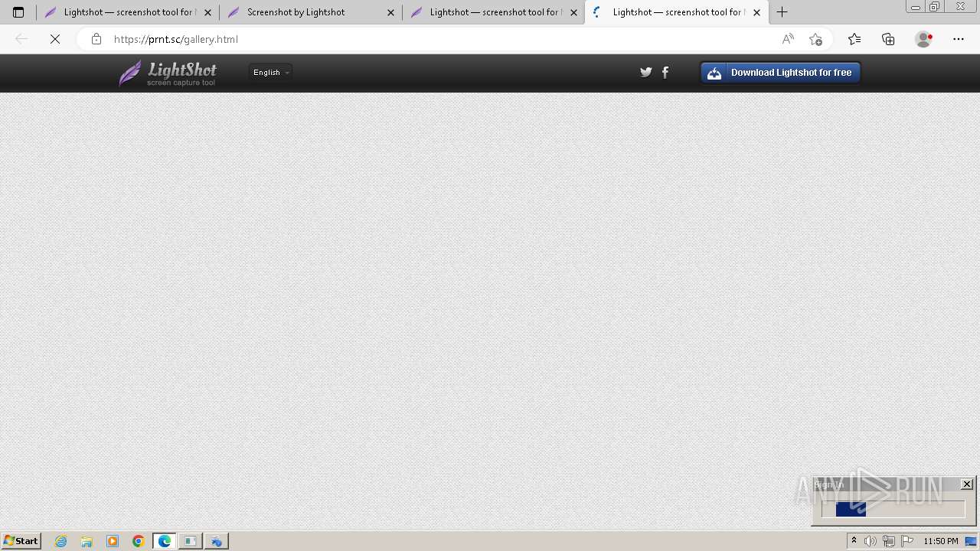Select the fourth loading Lightshot tab

click(677, 12)
